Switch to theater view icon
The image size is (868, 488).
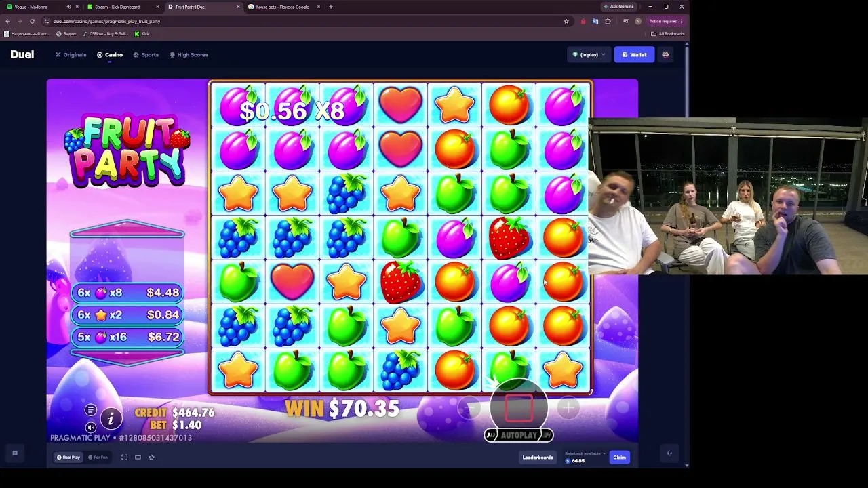pyautogui.click(x=138, y=457)
